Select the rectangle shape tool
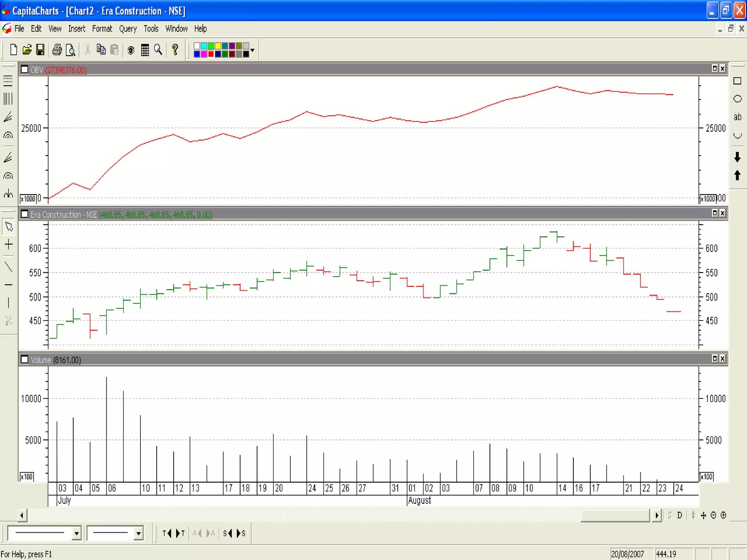747x560 pixels. coord(737,81)
